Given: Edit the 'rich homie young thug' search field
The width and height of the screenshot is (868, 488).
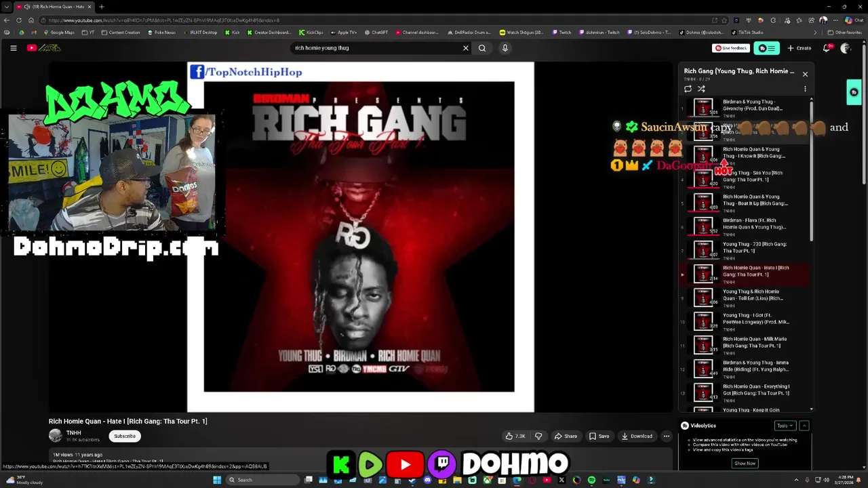Looking at the screenshot, I should tap(375, 48).
